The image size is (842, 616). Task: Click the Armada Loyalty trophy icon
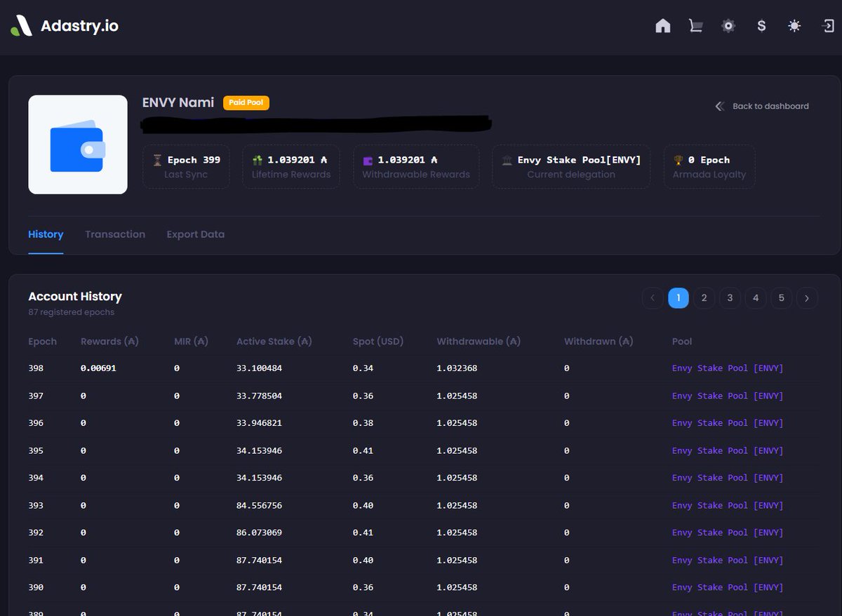click(679, 160)
